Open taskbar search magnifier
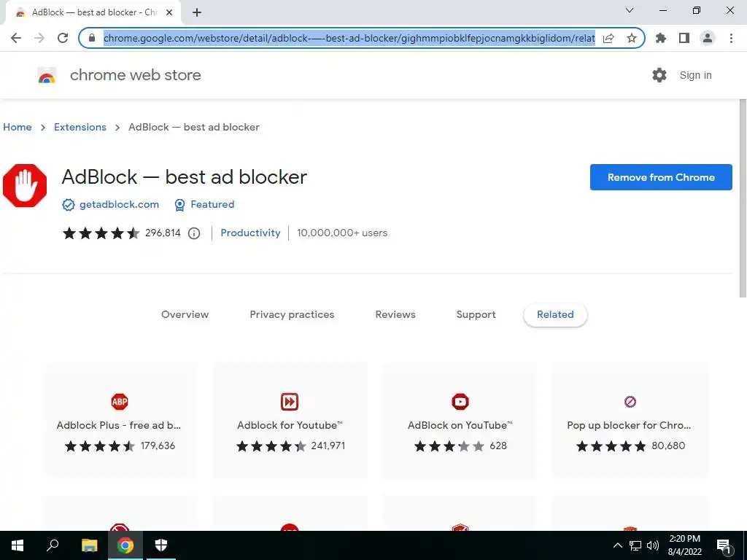The height and width of the screenshot is (560, 747). click(x=53, y=545)
